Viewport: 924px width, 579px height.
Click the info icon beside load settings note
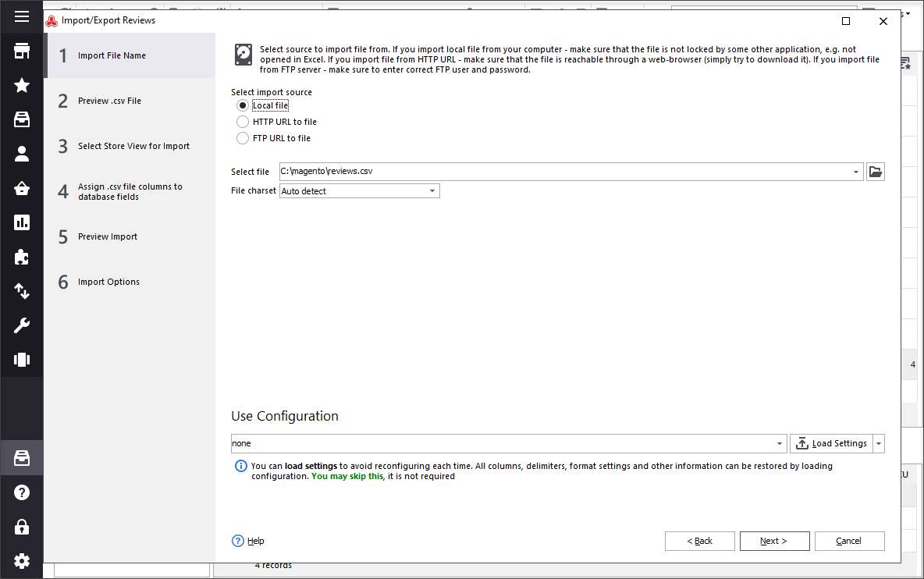(241, 466)
